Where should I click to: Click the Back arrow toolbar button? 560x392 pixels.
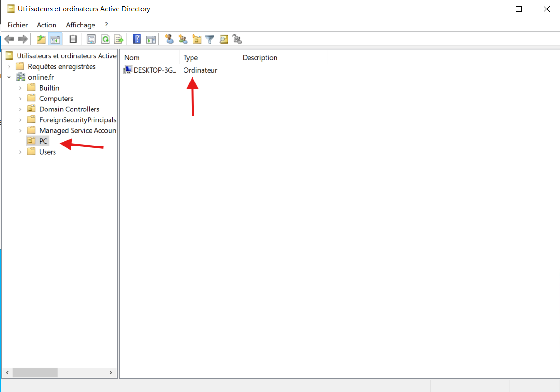pyautogui.click(x=9, y=39)
